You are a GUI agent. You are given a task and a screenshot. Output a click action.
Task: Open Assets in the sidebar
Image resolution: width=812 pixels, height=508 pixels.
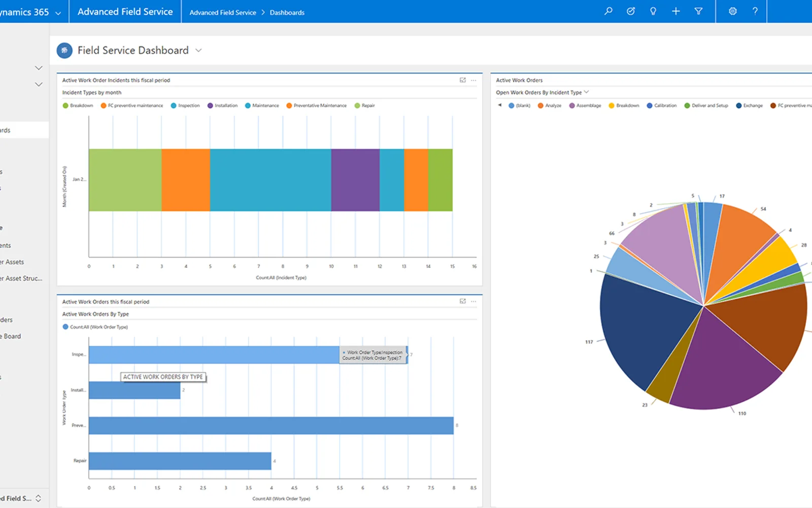click(12, 262)
